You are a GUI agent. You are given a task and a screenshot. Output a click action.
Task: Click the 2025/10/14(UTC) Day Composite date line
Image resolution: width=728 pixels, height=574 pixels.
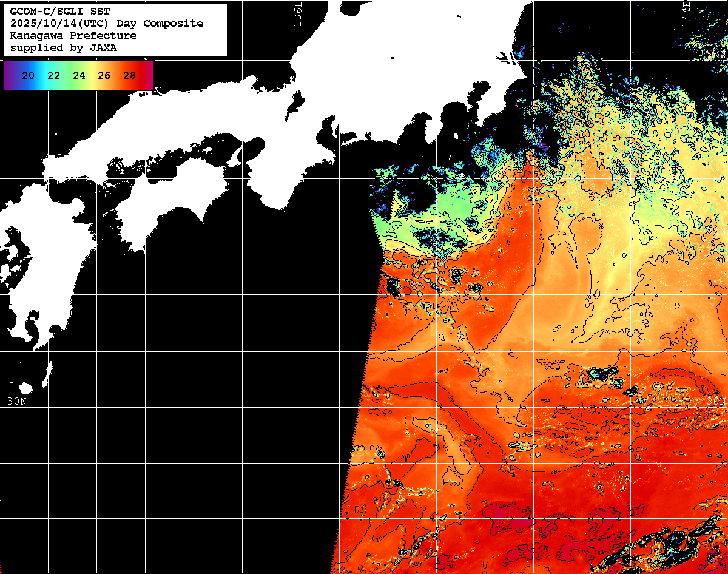point(106,24)
